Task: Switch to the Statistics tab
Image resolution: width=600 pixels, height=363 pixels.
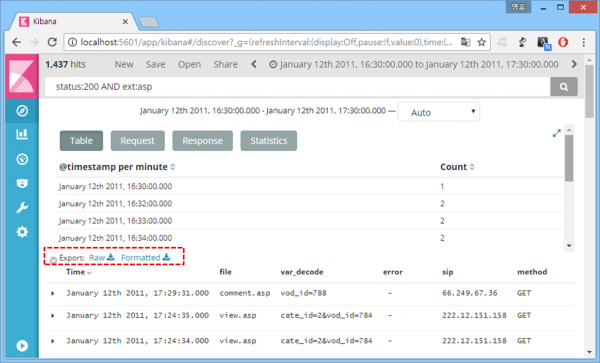Action: 269,141
